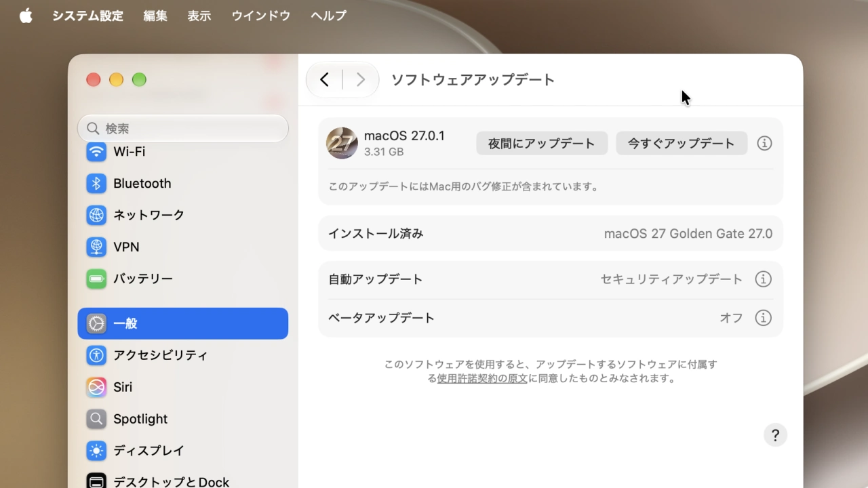Click the 3.31 GB size text
868x488 pixels.
(x=384, y=152)
